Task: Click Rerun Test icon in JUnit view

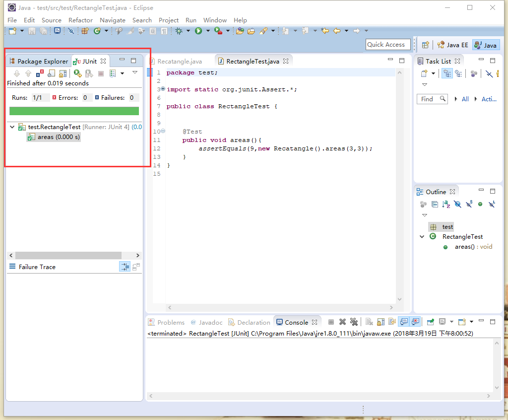Action: [x=77, y=73]
